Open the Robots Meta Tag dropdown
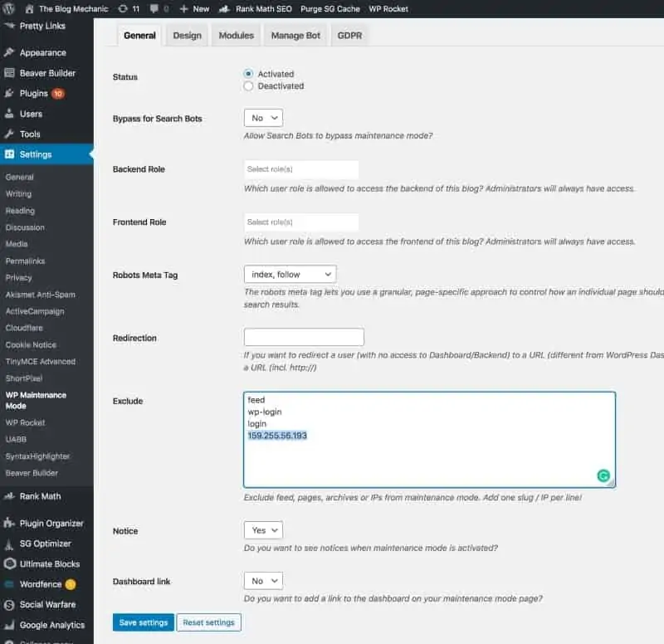Screen dimensions: 664x644 290,274
